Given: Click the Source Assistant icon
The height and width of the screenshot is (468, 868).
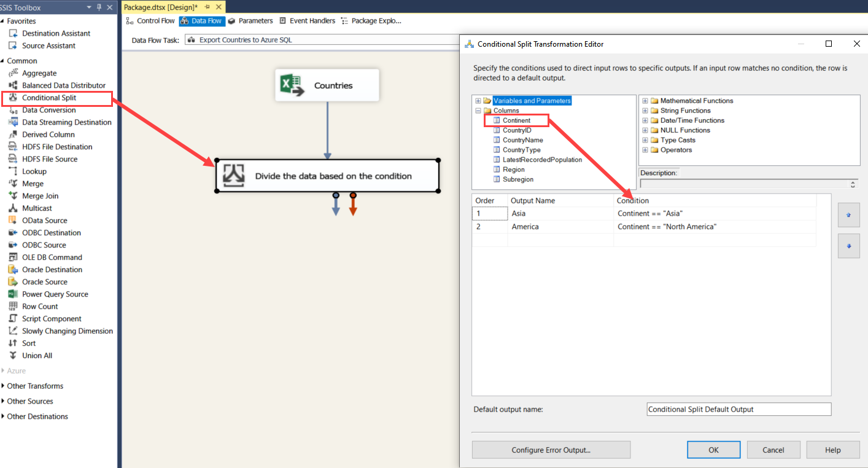Looking at the screenshot, I should pyautogui.click(x=13, y=45).
